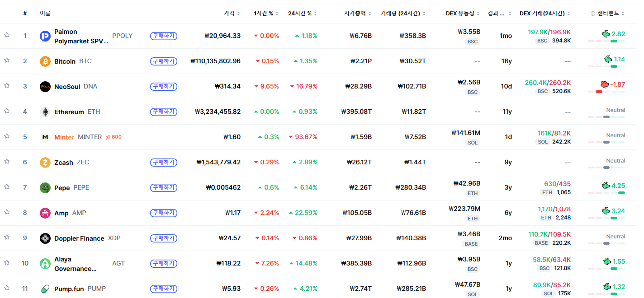Toggle the NeoSoul watchlist star
The image size is (644, 298).
point(7,86)
